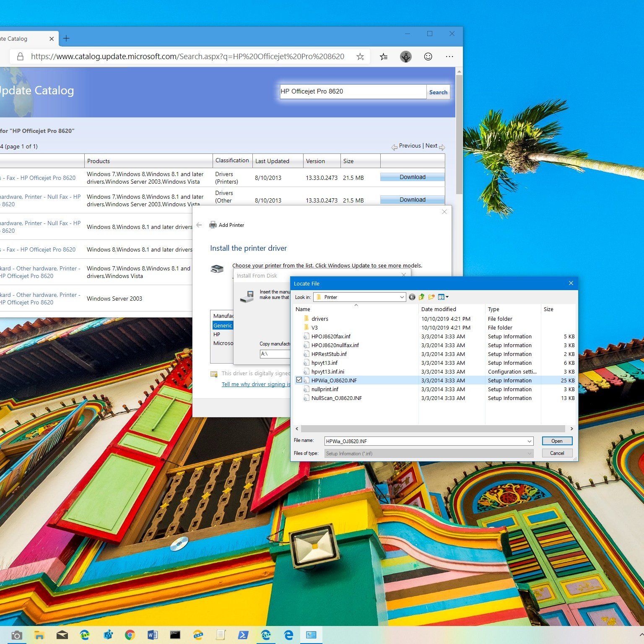This screenshot has height=644, width=644.
Task: Launch Google Chrome from the taskbar
Action: (x=130, y=635)
